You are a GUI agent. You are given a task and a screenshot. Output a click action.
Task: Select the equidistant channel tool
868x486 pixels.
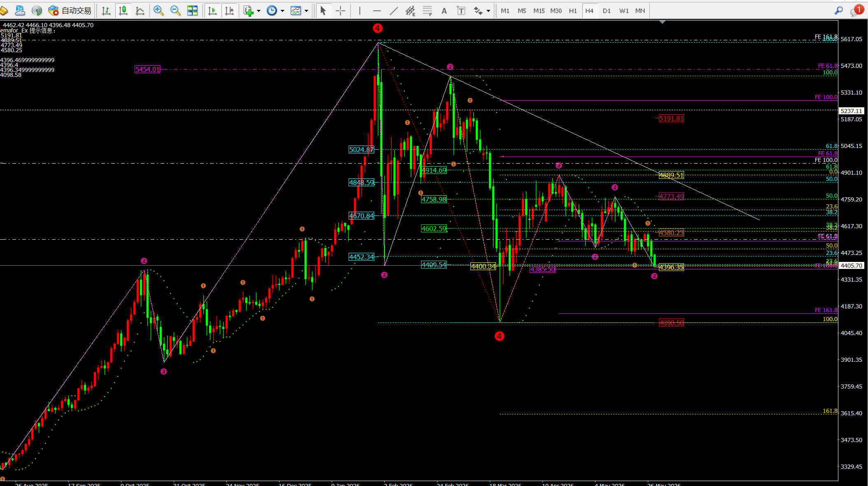[410, 11]
